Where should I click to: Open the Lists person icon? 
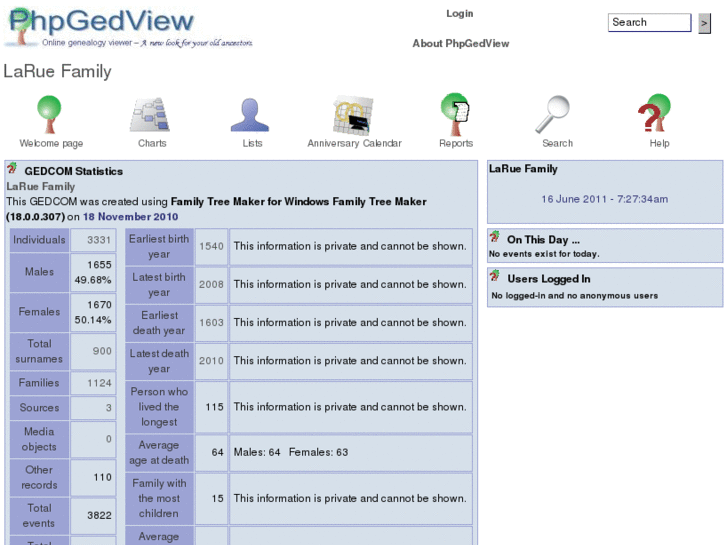coord(250,115)
